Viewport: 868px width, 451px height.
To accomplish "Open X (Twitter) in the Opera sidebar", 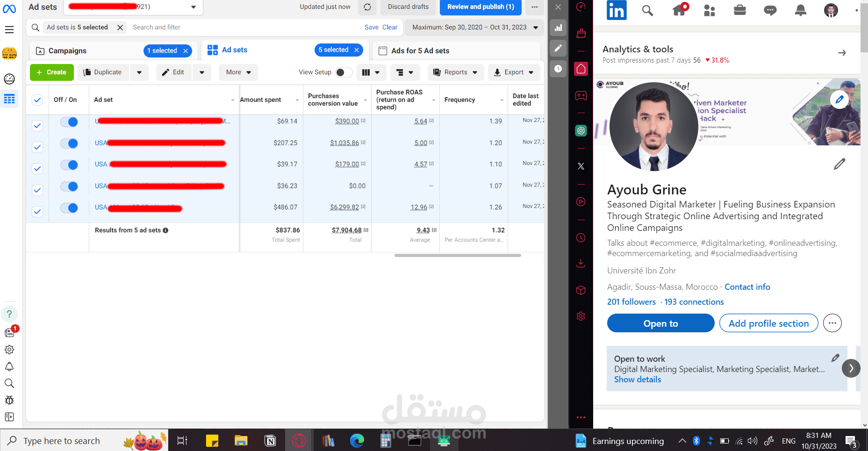I will 581,166.
